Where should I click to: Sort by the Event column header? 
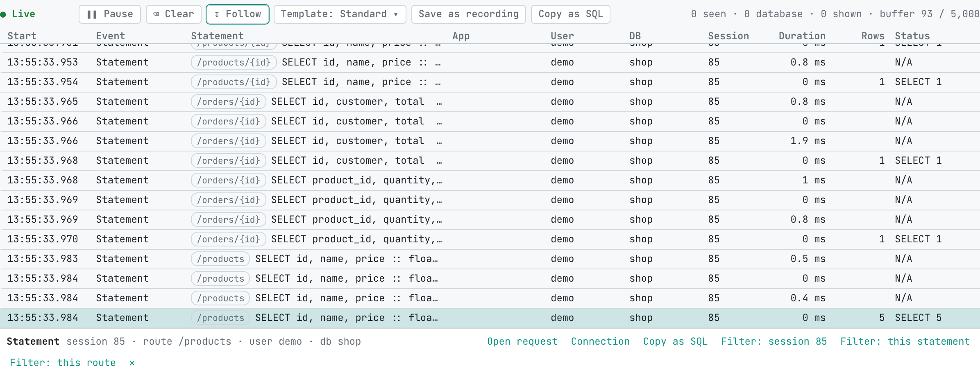pyautogui.click(x=111, y=36)
